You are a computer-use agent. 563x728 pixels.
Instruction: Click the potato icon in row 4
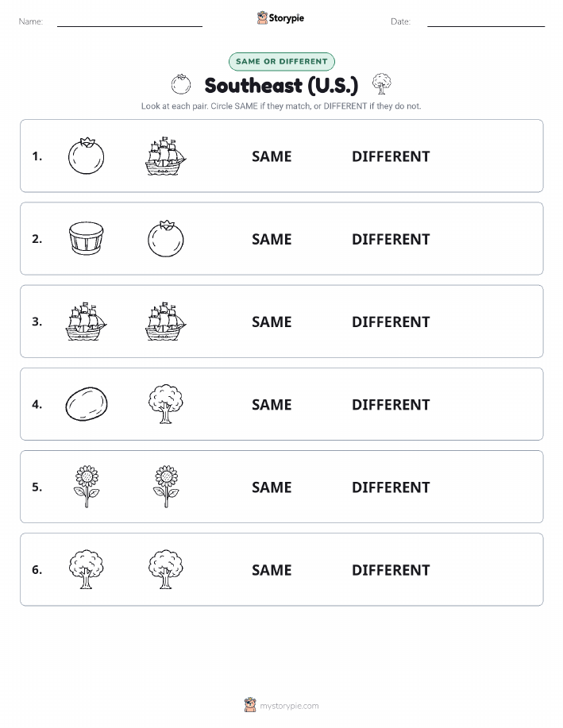click(x=87, y=404)
